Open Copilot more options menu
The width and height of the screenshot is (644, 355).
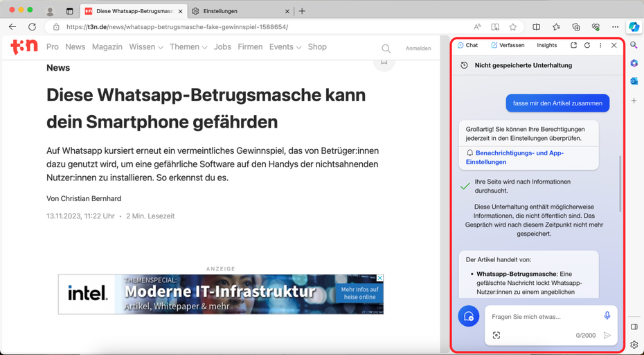point(600,45)
